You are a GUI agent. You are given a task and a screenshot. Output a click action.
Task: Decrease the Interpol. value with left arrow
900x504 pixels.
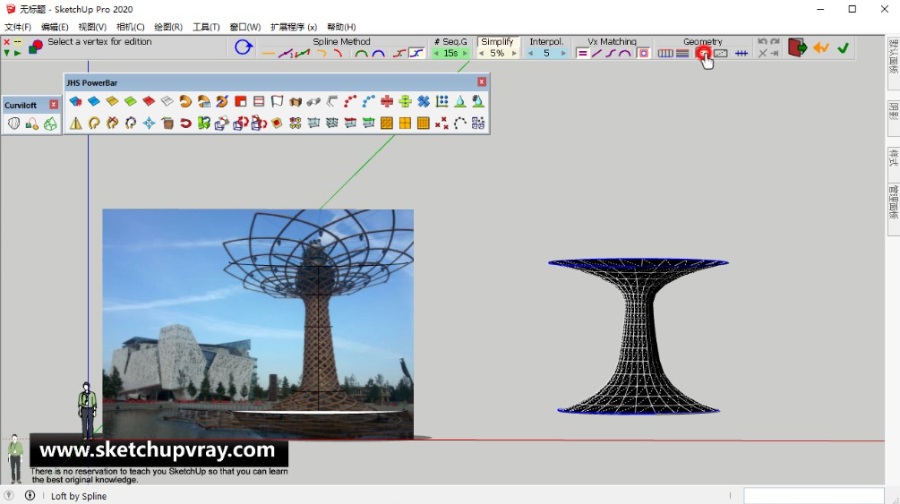point(531,53)
